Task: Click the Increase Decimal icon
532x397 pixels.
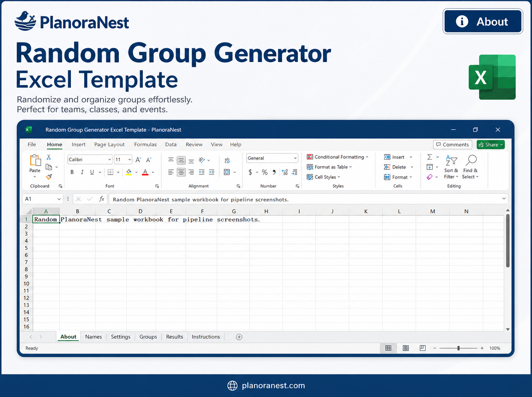Action: [285, 172]
